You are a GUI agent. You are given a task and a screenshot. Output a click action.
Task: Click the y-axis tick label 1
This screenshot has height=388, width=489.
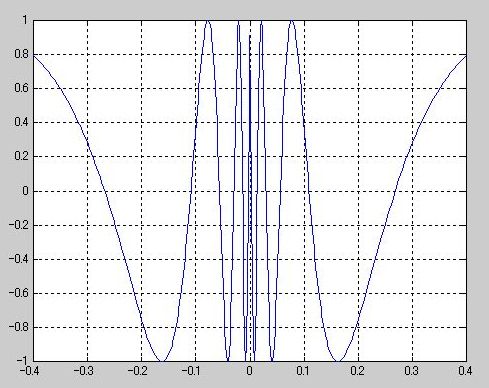pos(25,20)
